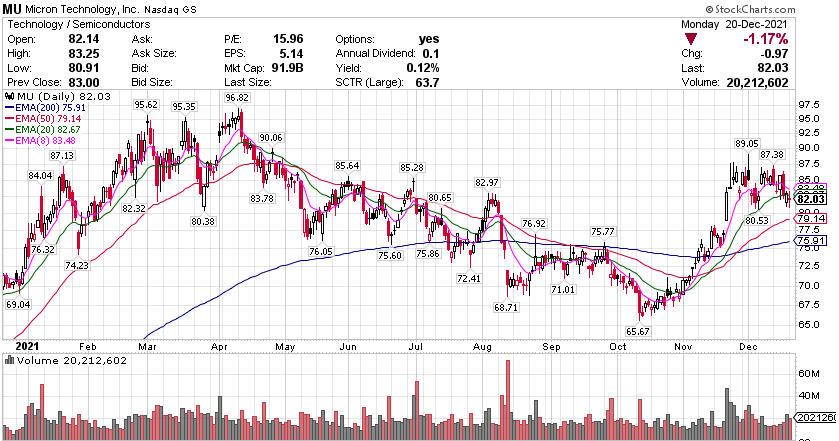Viewport: 839px width, 441px height.
Task: Click the Technology / Semiconductors sector label
Action: pos(79,24)
